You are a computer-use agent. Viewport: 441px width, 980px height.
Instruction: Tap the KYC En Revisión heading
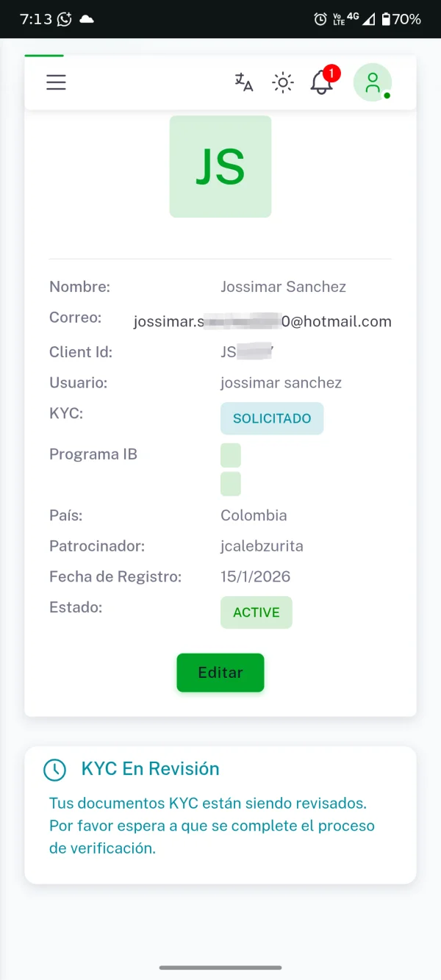151,769
